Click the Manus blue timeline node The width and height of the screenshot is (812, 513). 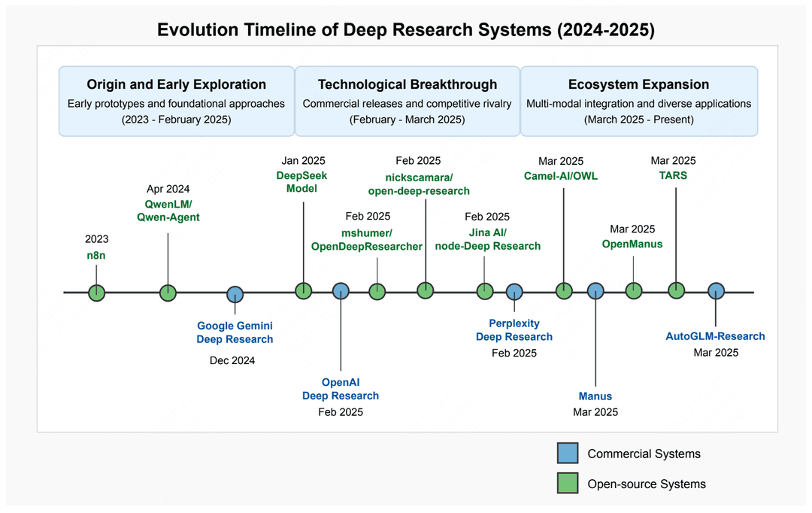595,291
